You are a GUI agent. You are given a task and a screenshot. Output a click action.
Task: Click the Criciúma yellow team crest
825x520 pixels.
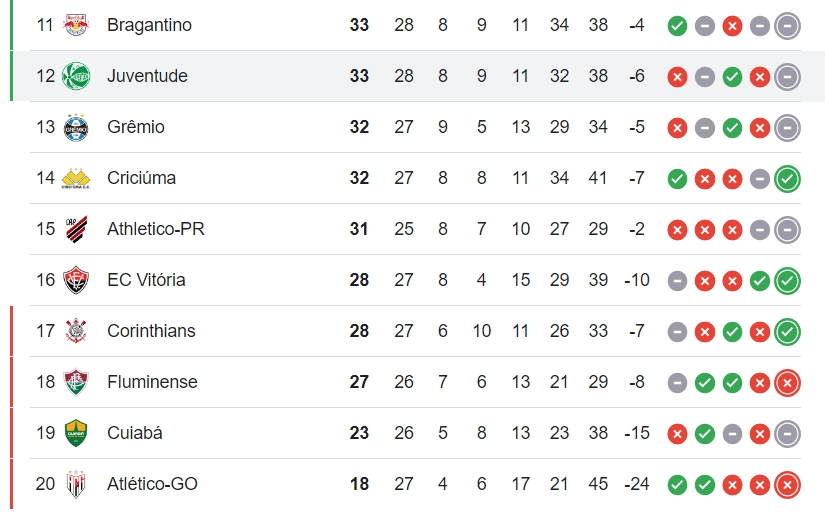(76, 178)
